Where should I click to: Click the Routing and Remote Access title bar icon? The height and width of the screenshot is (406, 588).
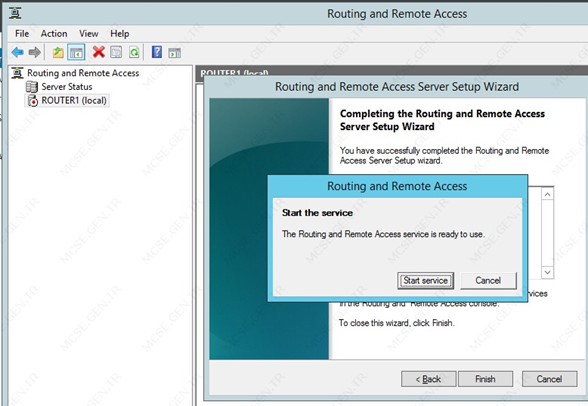point(15,13)
